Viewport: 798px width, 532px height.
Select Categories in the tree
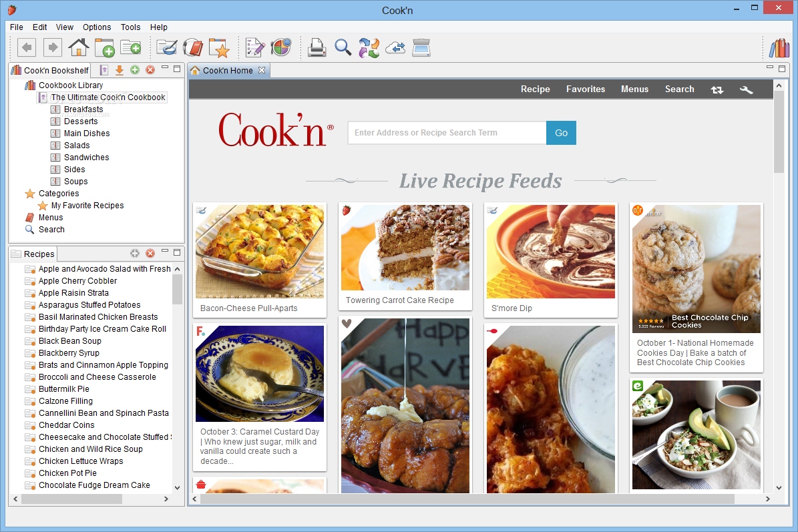[59, 194]
